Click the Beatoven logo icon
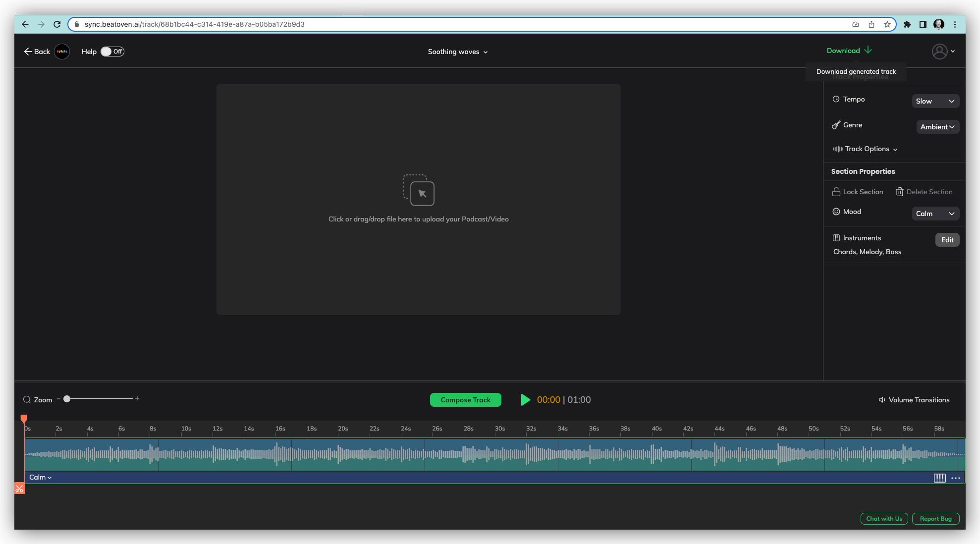The image size is (980, 544). coord(62,52)
